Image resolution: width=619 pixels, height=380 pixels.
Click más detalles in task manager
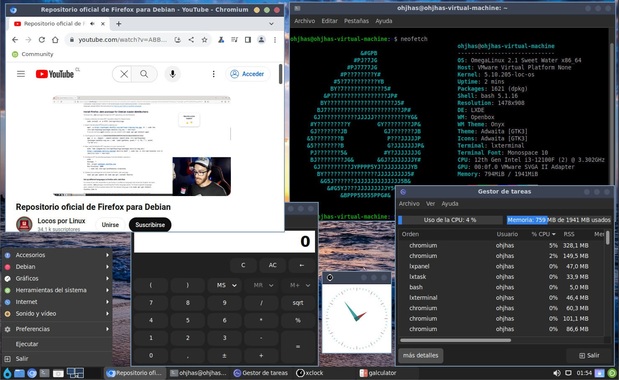(420, 355)
